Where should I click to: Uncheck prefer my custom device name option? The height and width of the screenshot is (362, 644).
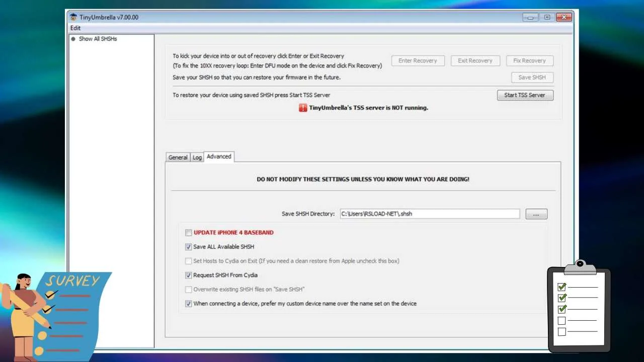188,304
